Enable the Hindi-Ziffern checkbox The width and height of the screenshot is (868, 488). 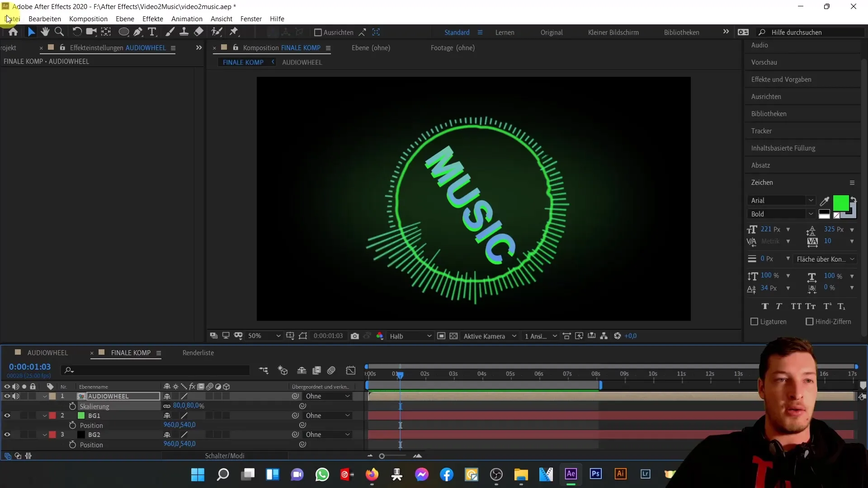coord(810,322)
